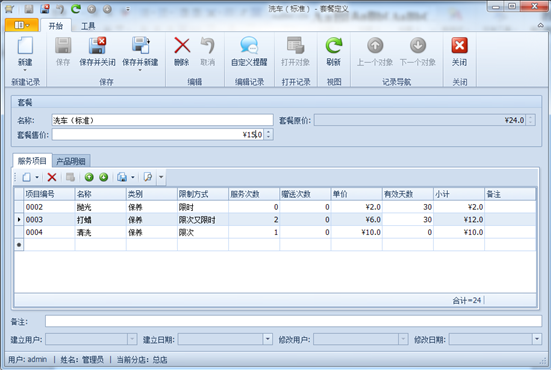Open quick access toolbar customize dropdown
Viewport: 551px width, 370px height.
click(x=127, y=9)
